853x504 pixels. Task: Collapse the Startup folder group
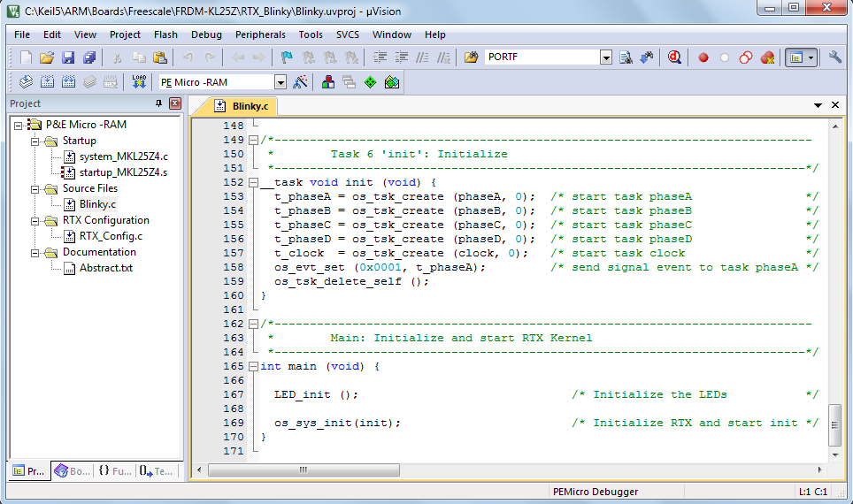coord(35,141)
